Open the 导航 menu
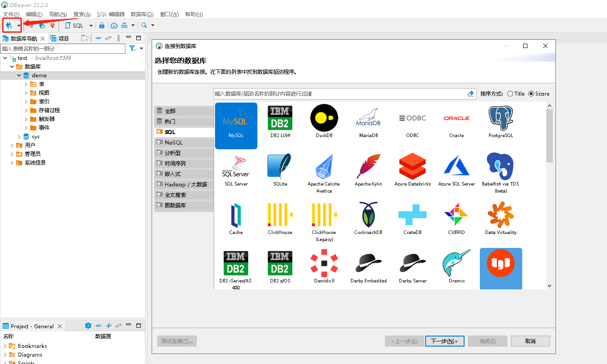The height and width of the screenshot is (364, 607). tap(58, 14)
